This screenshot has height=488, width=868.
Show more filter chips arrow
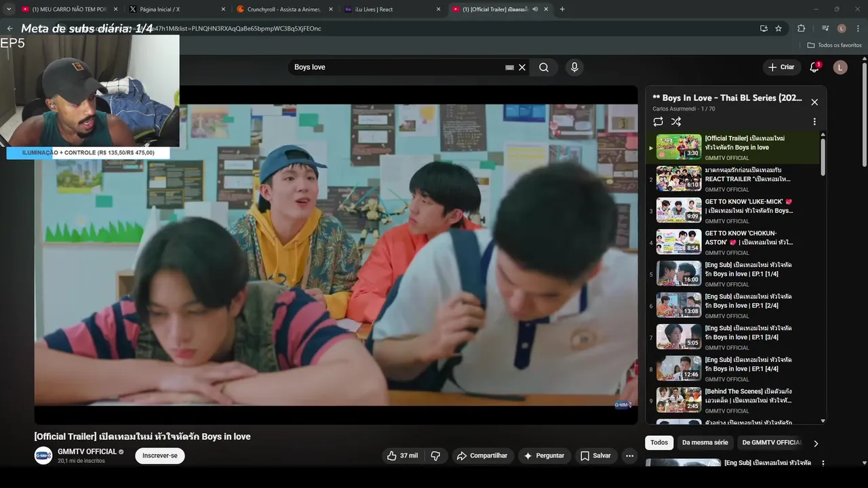[x=816, y=443]
